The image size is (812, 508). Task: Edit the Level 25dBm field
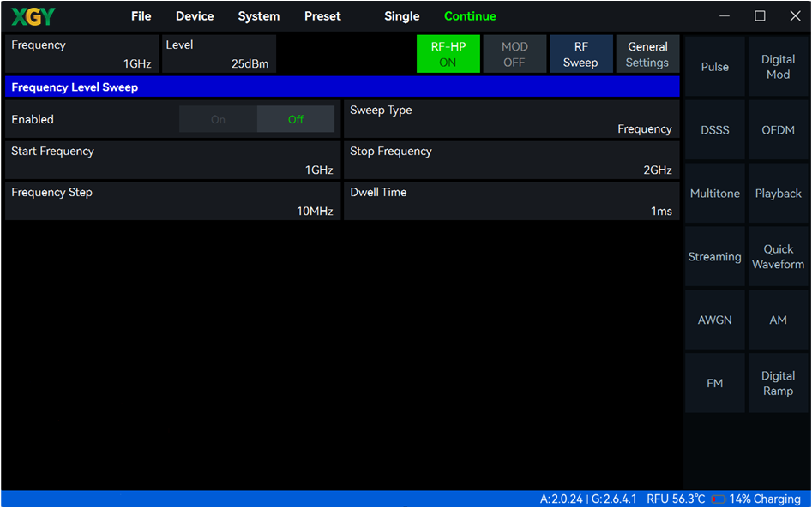(x=219, y=54)
